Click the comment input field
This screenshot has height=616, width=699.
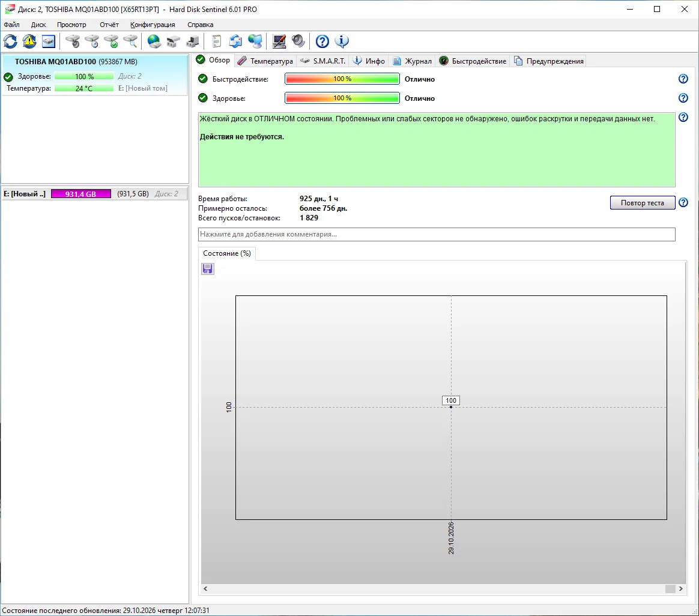point(437,235)
